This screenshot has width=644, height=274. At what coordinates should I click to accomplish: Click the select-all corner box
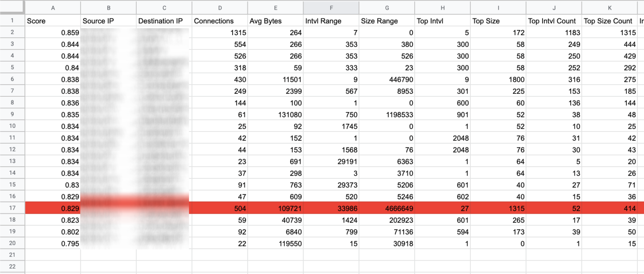point(12,8)
